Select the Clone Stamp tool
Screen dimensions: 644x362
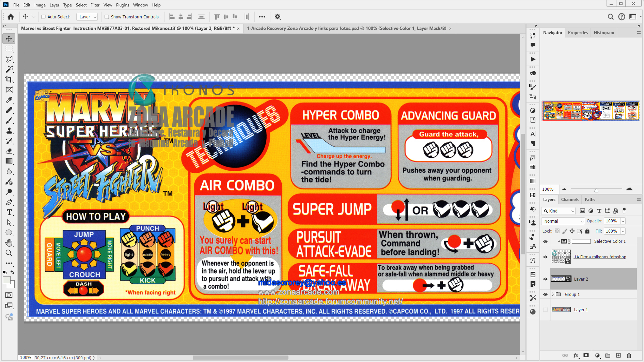click(9, 130)
